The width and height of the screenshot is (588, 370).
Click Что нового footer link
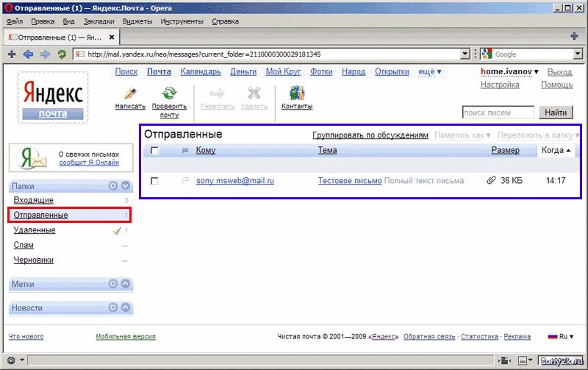[26, 337]
